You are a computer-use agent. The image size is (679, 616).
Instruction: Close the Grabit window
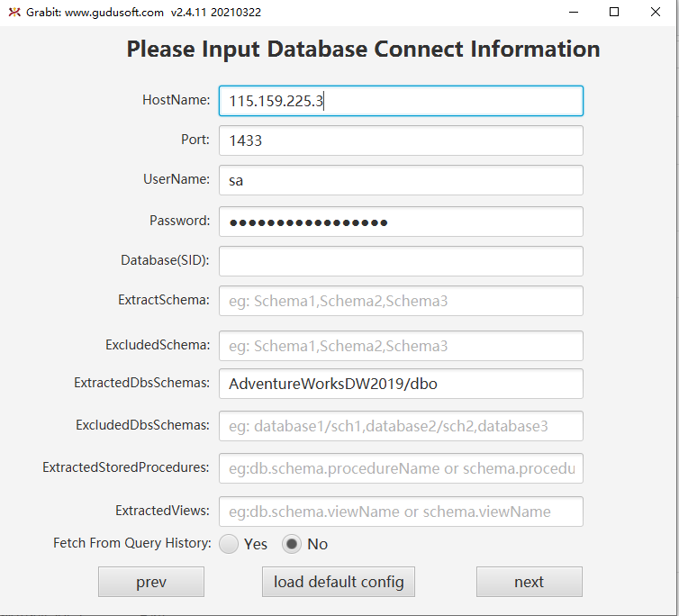click(x=655, y=12)
